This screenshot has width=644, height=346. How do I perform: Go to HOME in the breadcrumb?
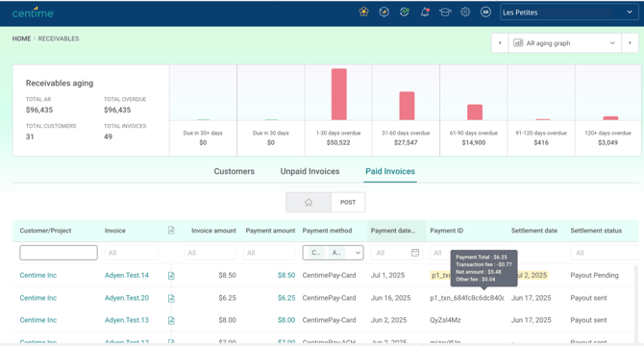coord(21,38)
